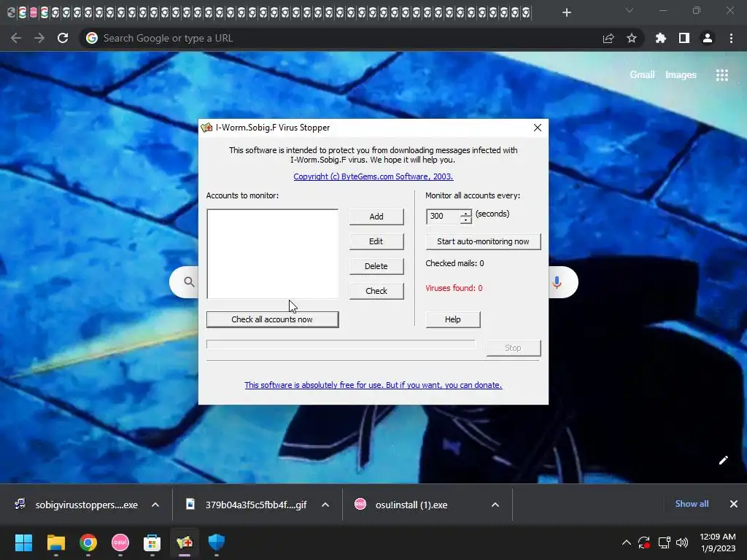Open Chrome profile icon
Screen dimensions: 747x560
708,38
